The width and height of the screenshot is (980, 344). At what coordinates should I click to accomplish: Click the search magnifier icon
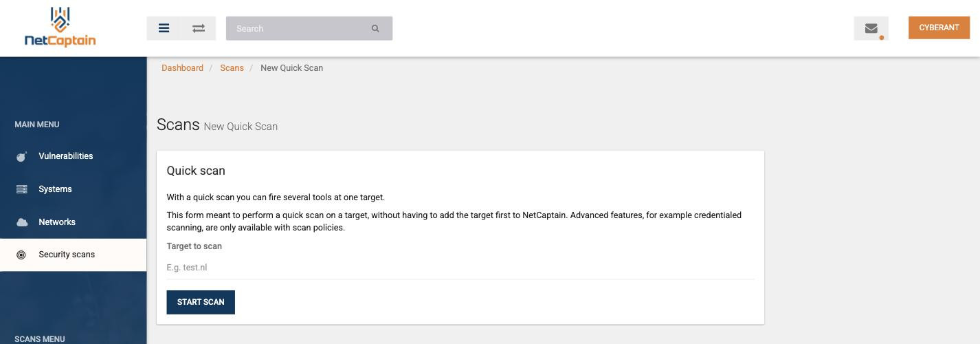point(375,29)
